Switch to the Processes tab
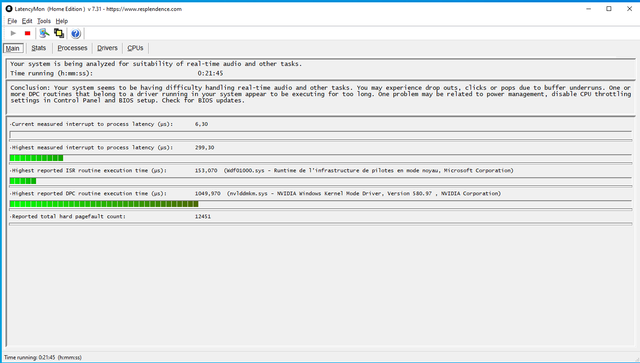Image resolution: width=640 pixels, height=363 pixels. (72, 48)
